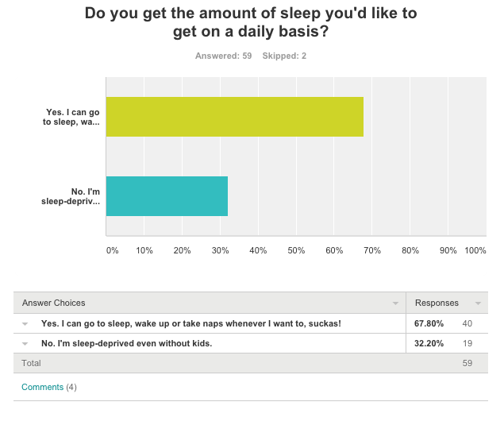Open the Comments link
This screenshot has width=504, height=425.
pyautogui.click(x=42, y=387)
